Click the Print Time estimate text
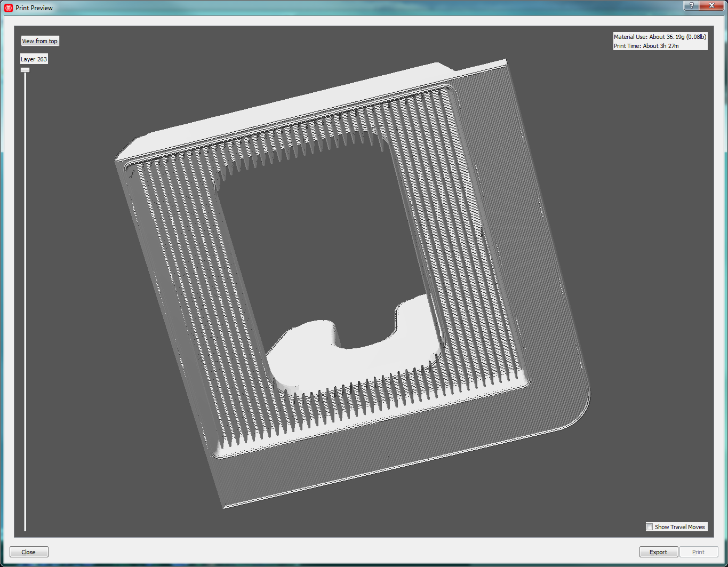The width and height of the screenshot is (728, 567). 646,46
